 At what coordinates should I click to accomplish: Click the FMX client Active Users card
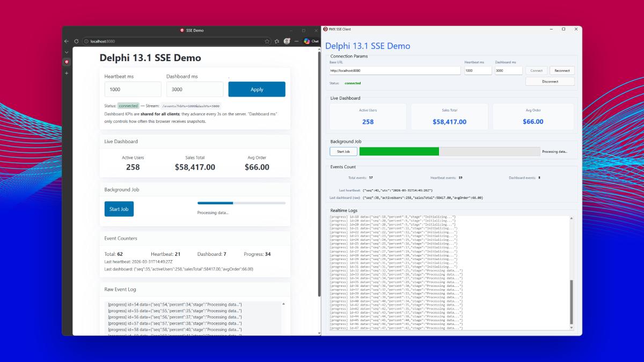click(368, 116)
